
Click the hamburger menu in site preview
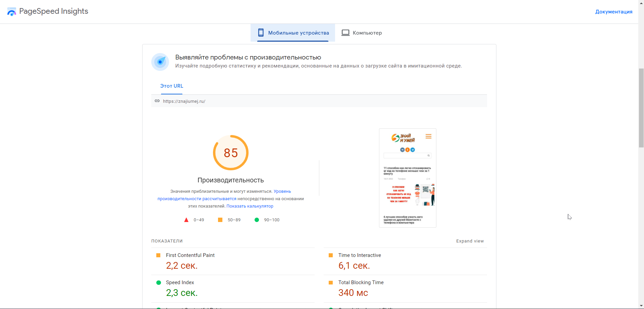[428, 136]
